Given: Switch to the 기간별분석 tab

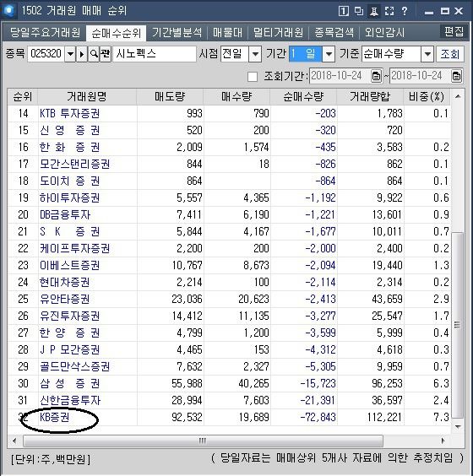Looking at the screenshot, I should coord(177,32).
